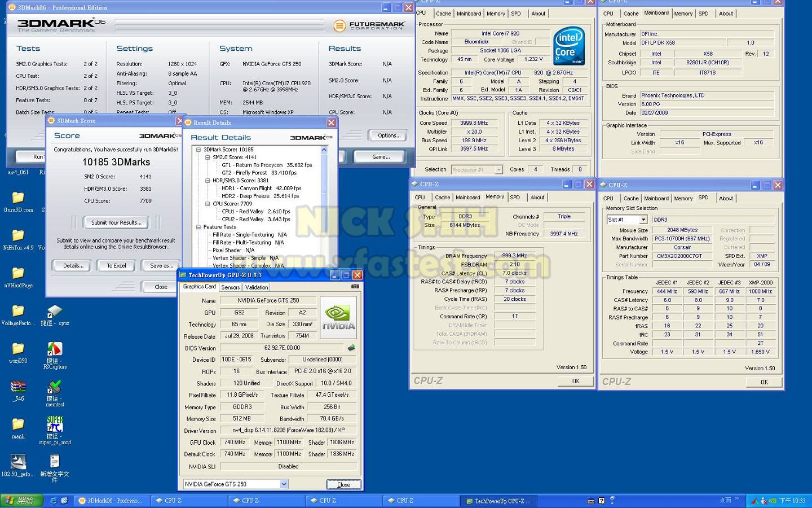The image size is (812, 508).
Task: Click the To Excel button
Action: pyautogui.click(x=117, y=265)
